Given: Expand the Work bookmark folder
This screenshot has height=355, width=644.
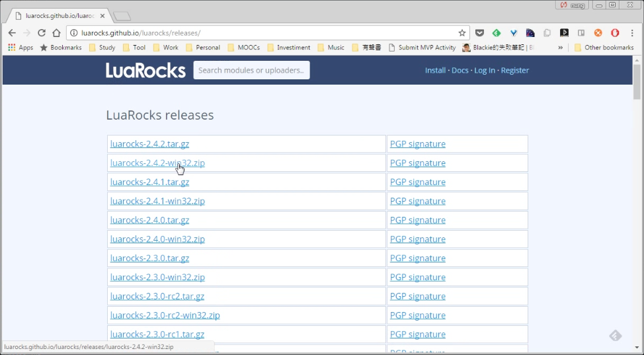Looking at the screenshot, I should pyautogui.click(x=166, y=47).
